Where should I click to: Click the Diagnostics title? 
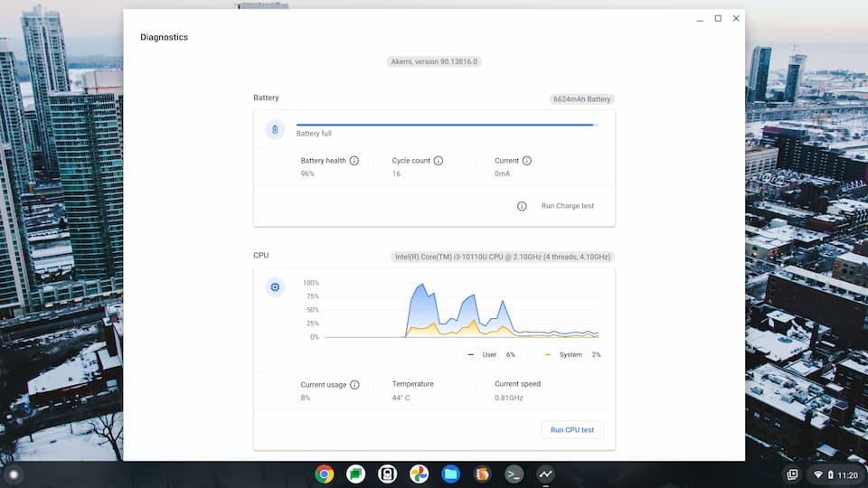[x=164, y=37]
